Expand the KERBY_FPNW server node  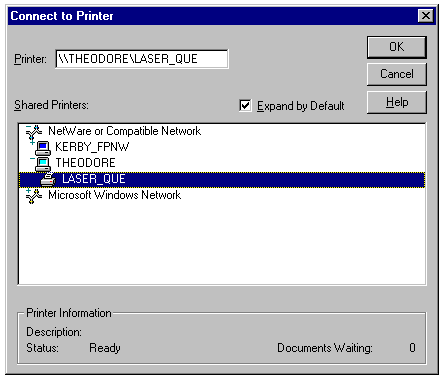point(32,143)
